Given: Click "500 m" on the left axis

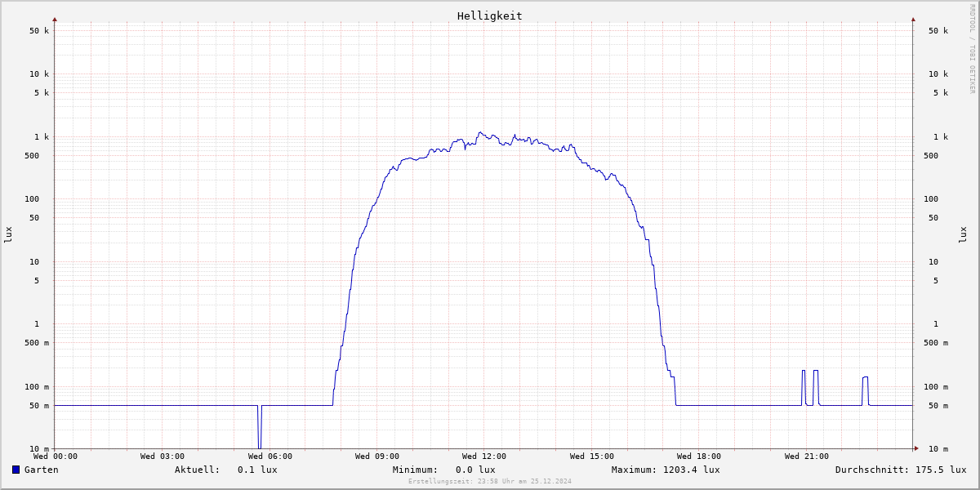Looking at the screenshot, I should coord(37,343).
